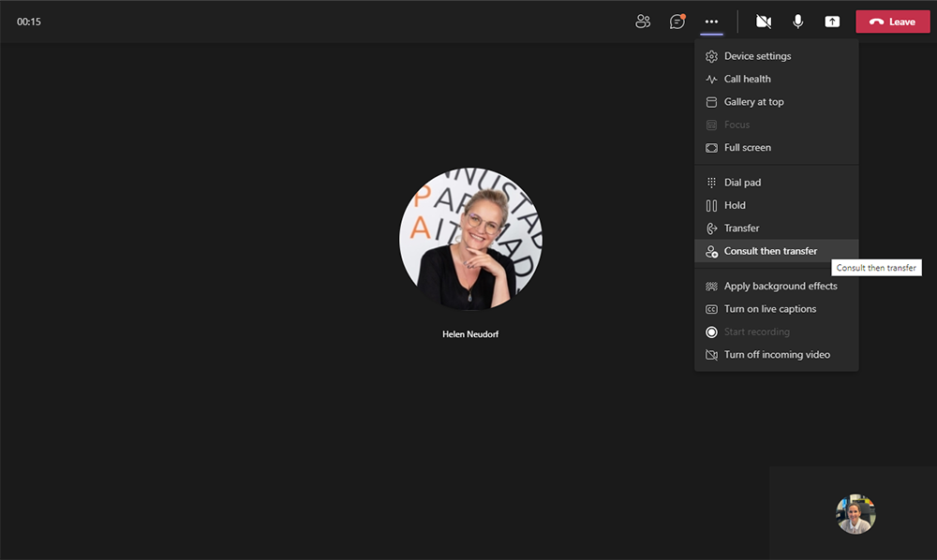Toggle the camera on

point(764,22)
